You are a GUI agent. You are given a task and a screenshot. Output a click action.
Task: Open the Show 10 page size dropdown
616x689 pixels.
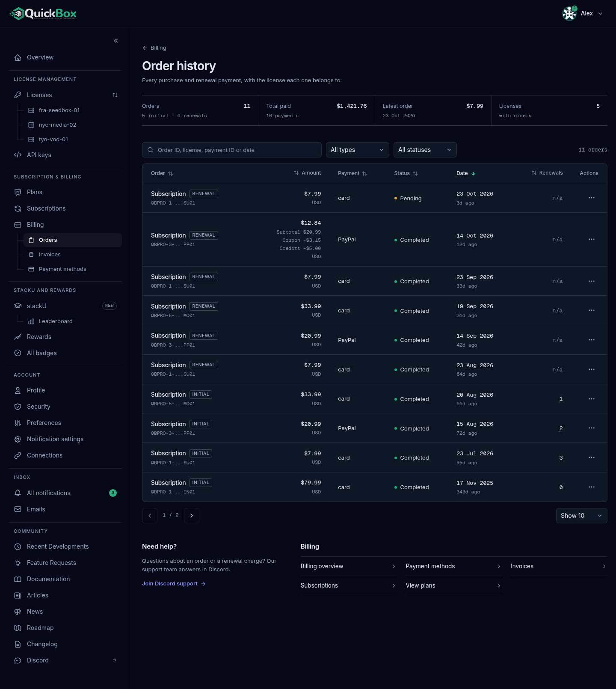click(x=582, y=516)
